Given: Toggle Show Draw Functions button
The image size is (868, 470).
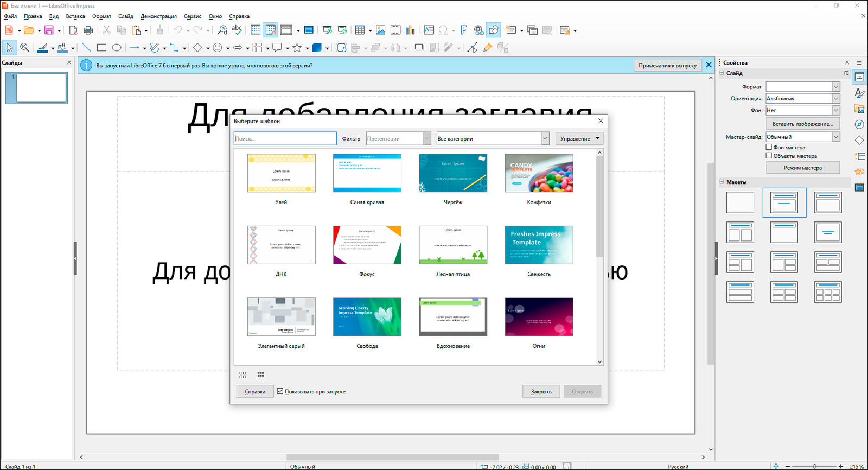Looking at the screenshot, I should tap(493, 30).
